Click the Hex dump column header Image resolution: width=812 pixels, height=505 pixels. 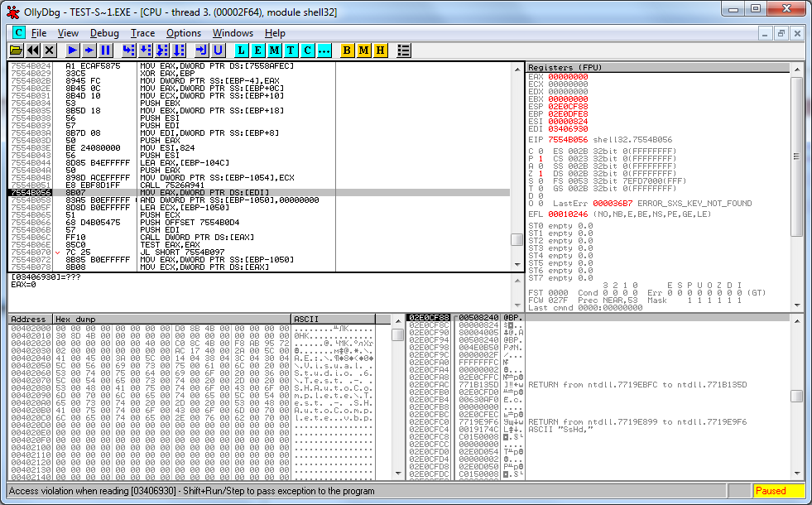coord(172,319)
